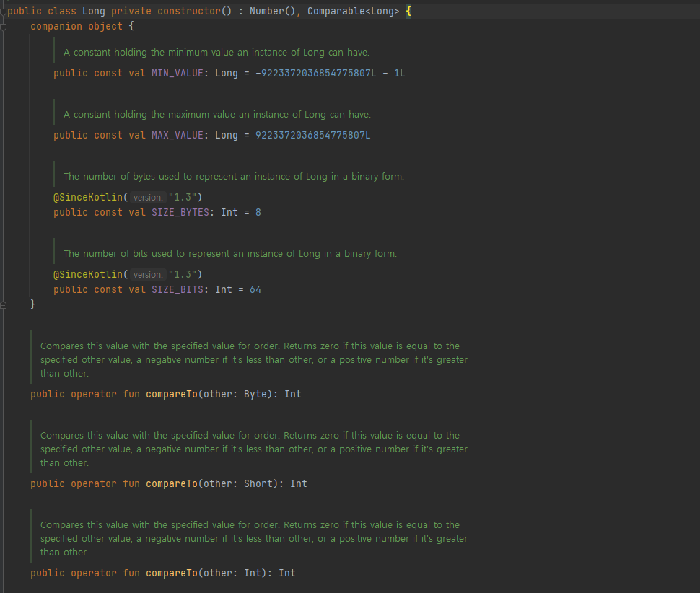Viewport: 700px width, 593px height.
Task: Click the constructor keyword
Action: click(189, 11)
